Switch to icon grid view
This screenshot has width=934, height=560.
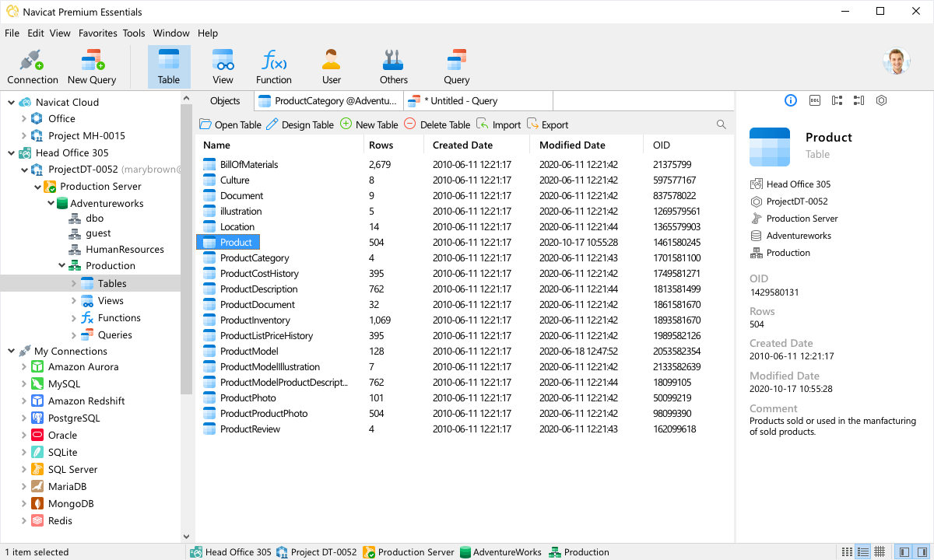tap(847, 551)
